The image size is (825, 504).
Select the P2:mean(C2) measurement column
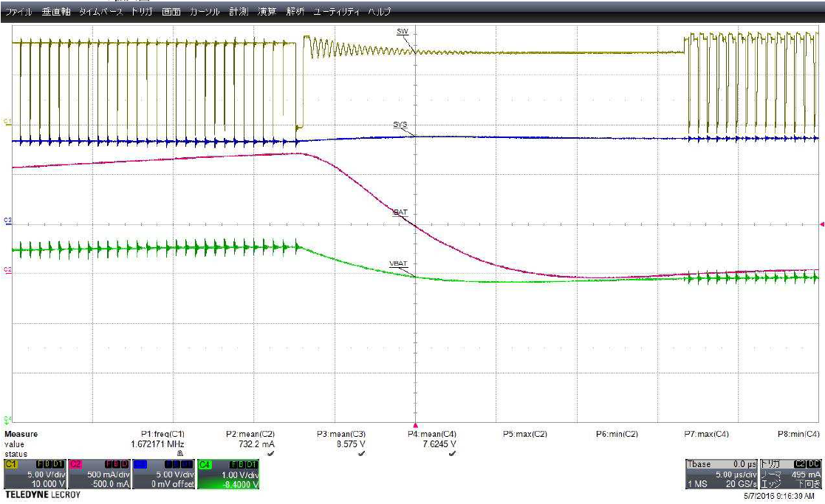[250, 434]
